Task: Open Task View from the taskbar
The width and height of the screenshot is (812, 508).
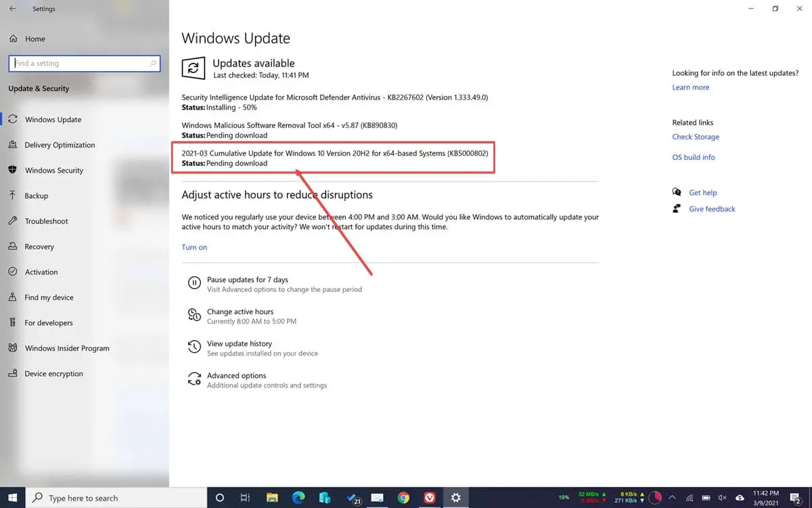Action: [x=245, y=498]
